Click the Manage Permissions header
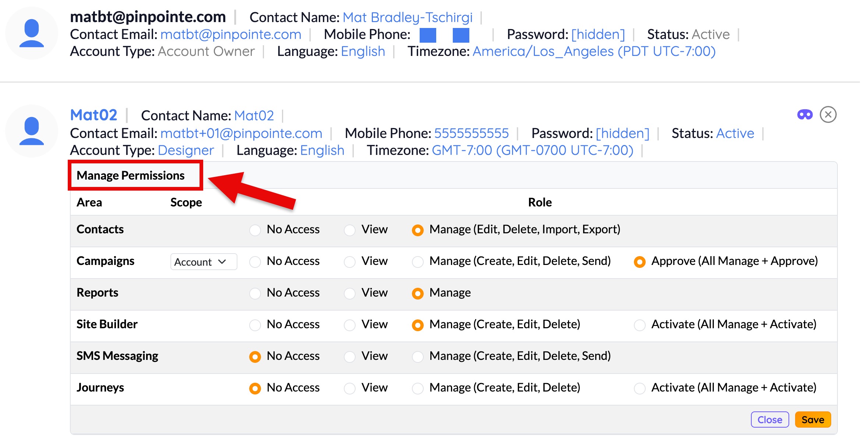The image size is (868, 446). tap(131, 176)
